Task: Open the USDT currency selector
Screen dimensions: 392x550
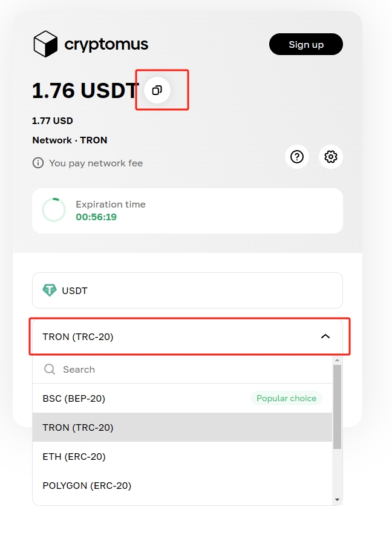Action: (x=188, y=290)
